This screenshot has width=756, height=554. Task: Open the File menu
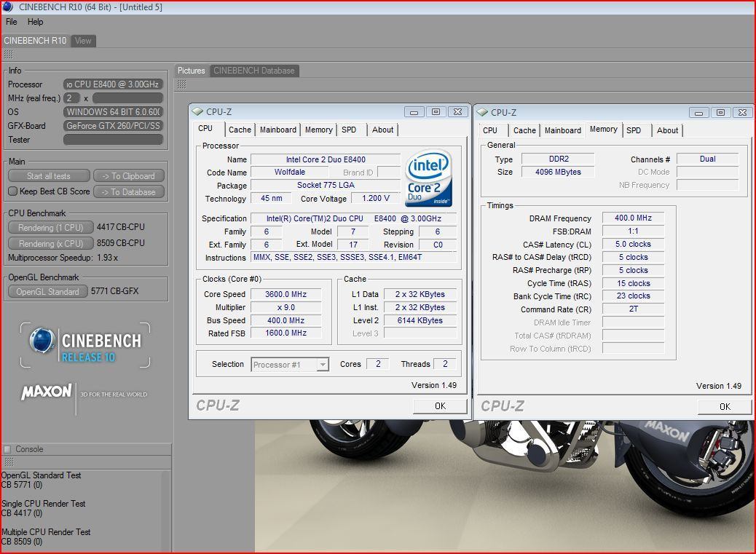click(x=12, y=22)
